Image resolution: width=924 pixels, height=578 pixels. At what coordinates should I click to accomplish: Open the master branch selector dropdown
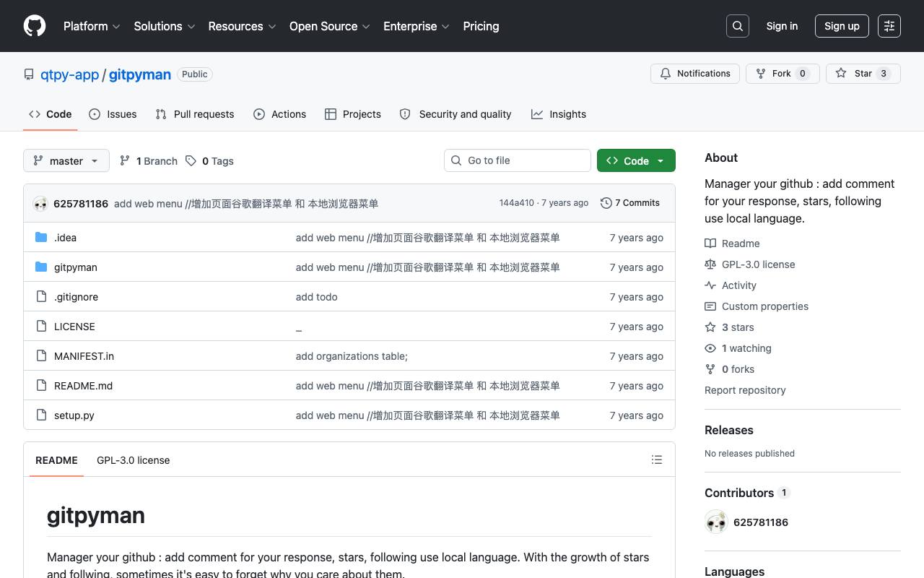(66, 160)
